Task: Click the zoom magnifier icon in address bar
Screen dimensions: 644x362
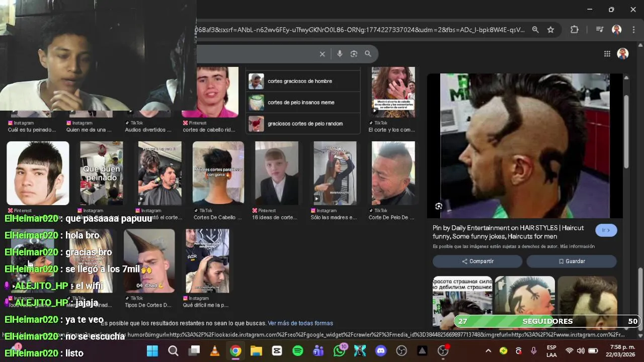Action: point(535,30)
